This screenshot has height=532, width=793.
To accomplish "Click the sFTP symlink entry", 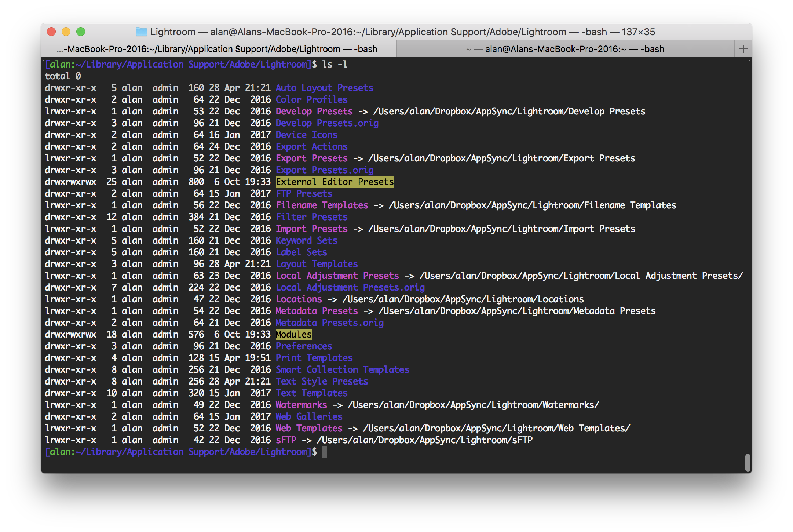I will [286, 440].
